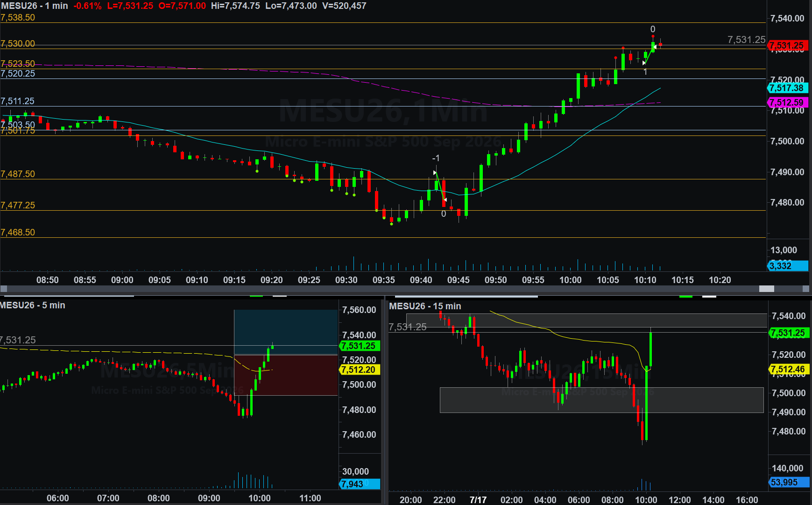Image resolution: width=812 pixels, height=505 pixels.
Task: Click '13,000' on the 1 min volume axis
Action: point(784,250)
